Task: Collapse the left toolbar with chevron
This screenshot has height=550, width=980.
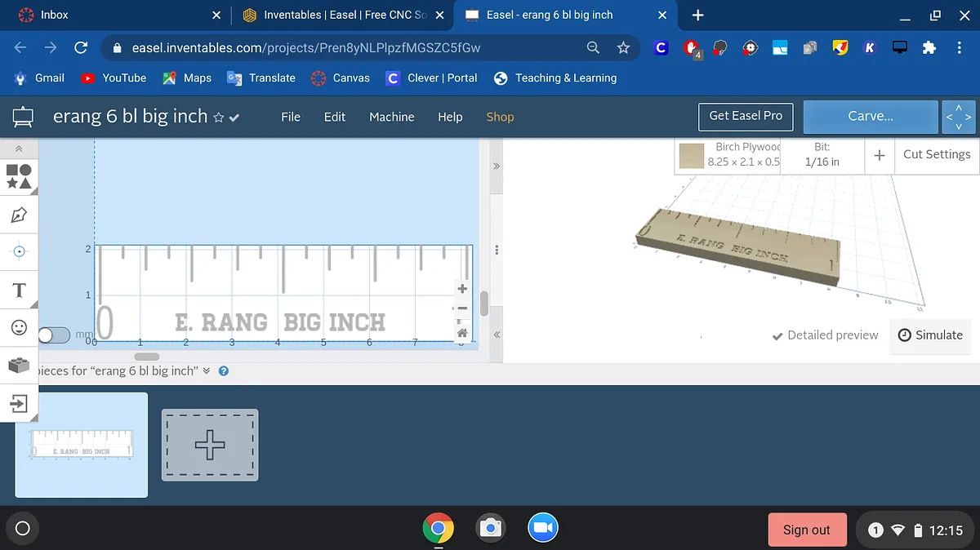Action: [19, 149]
